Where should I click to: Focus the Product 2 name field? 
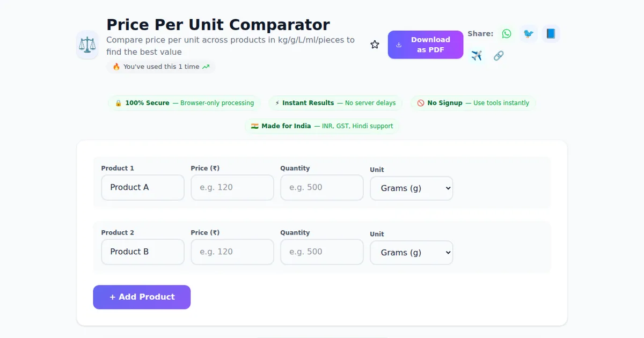coord(143,252)
